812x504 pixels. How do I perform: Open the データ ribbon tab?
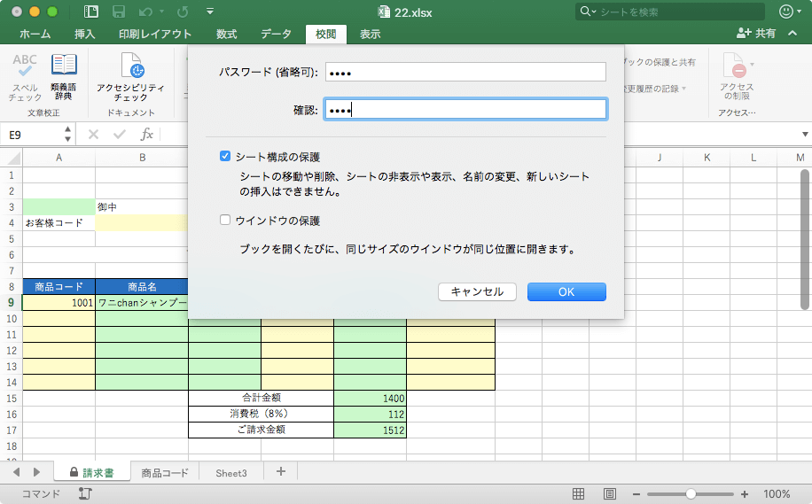pos(276,34)
